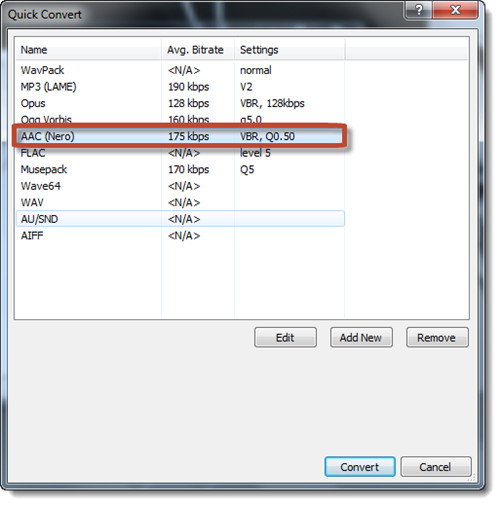
Task: Select the Wave64 entry
Action: [x=180, y=186]
